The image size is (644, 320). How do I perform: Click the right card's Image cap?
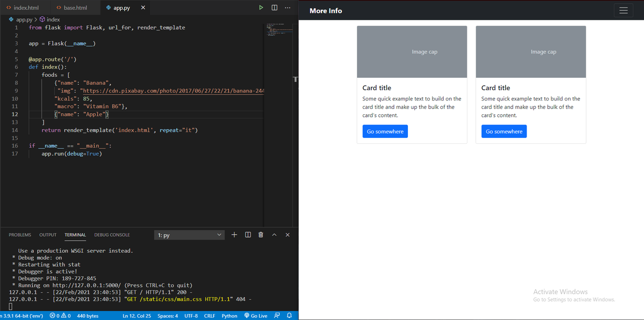(x=531, y=52)
